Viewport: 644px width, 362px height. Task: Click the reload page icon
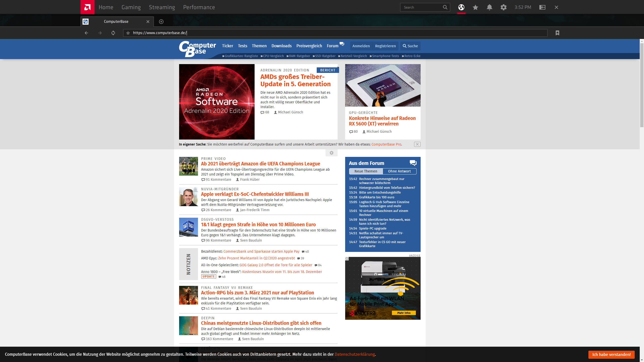(113, 33)
